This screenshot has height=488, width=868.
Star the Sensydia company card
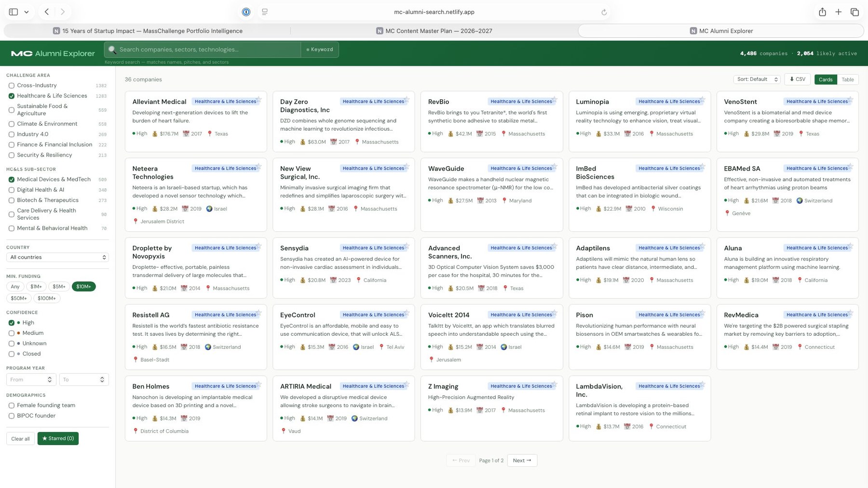coord(407,246)
